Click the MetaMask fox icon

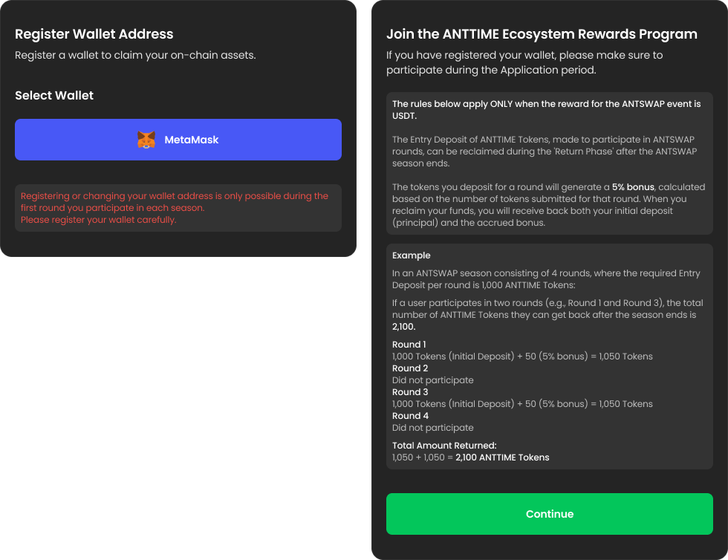[146, 140]
